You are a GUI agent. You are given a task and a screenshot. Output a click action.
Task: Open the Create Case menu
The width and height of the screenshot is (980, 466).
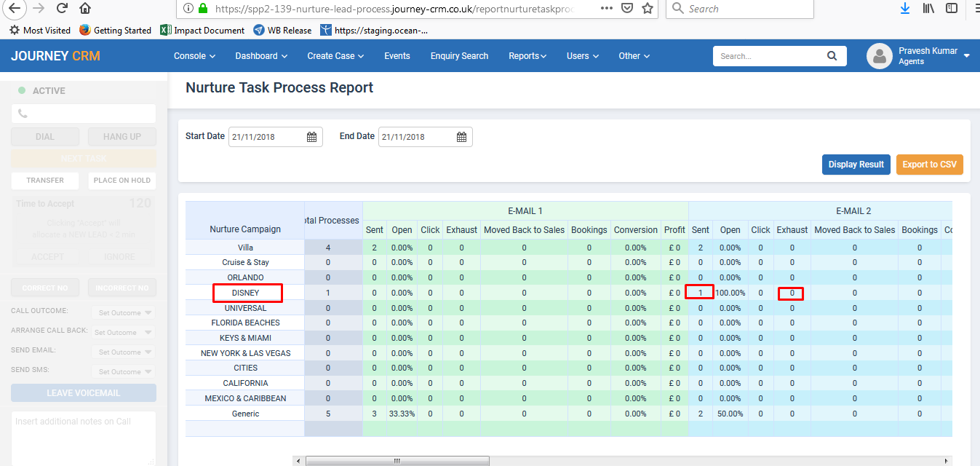click(x=335, y=56)
